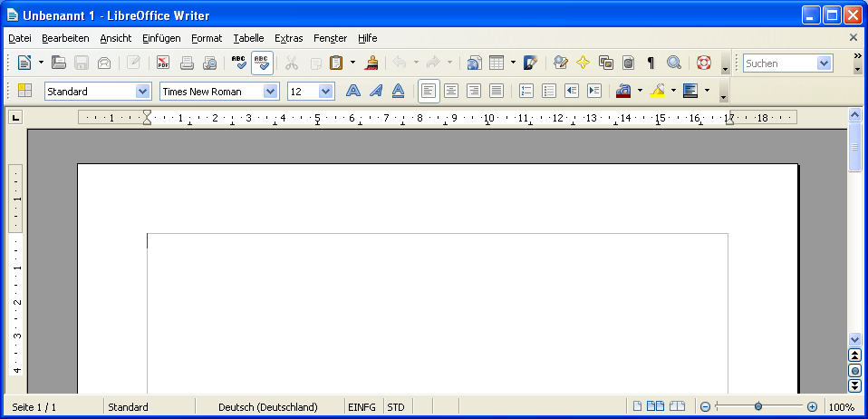Screen dimensions: 868x419
Task: Show the drawing functions toolbar
Action: [x=530, y=63]
